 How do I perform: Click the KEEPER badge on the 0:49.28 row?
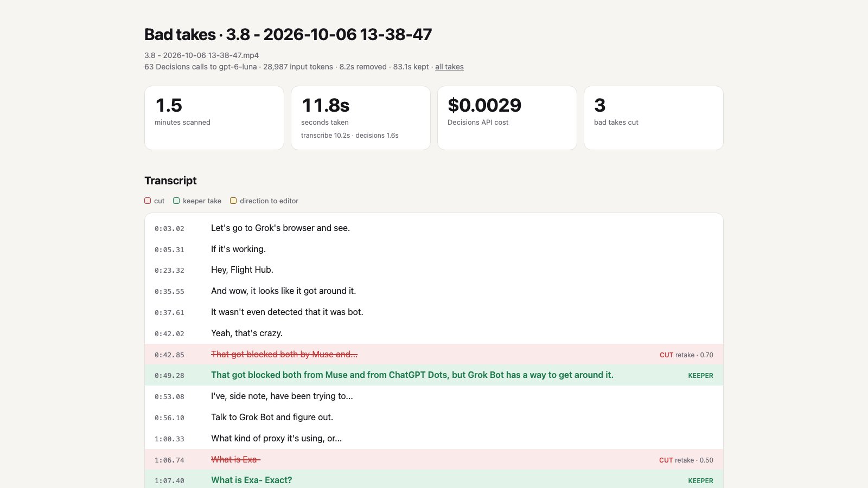pyautogui.click(x=700, y=375)
